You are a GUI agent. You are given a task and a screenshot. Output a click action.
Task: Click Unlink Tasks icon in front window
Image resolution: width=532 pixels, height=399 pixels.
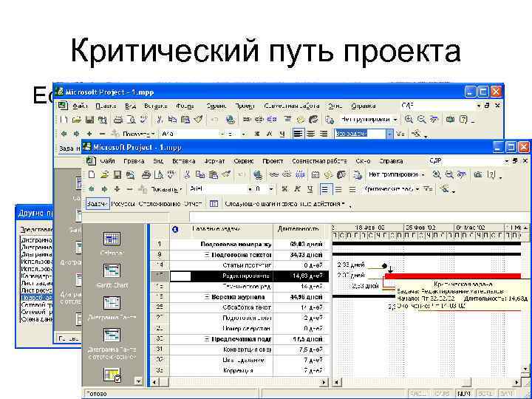[287, 174]
